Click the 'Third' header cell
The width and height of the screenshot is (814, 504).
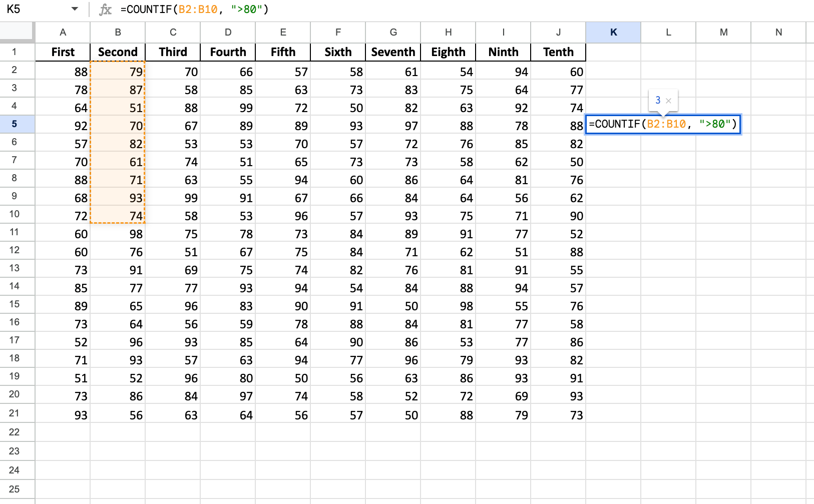point(173,52)
